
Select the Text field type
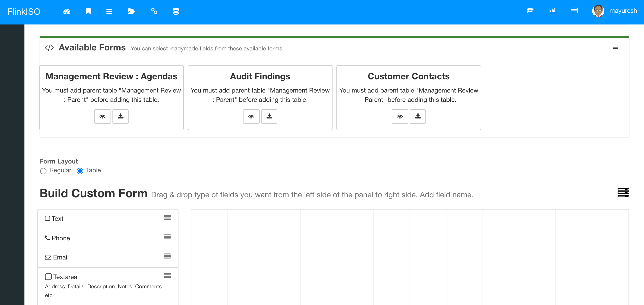point(108,219)
